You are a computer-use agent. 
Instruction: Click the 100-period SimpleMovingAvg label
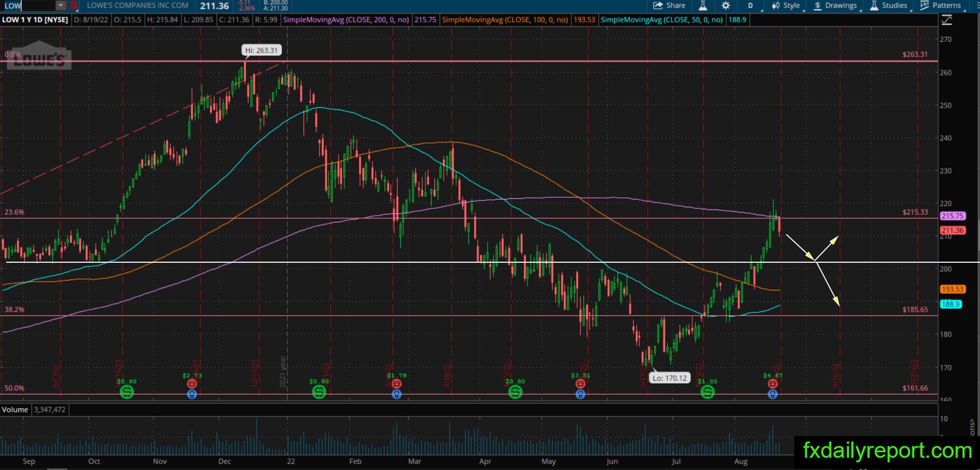tap(505, 20)
